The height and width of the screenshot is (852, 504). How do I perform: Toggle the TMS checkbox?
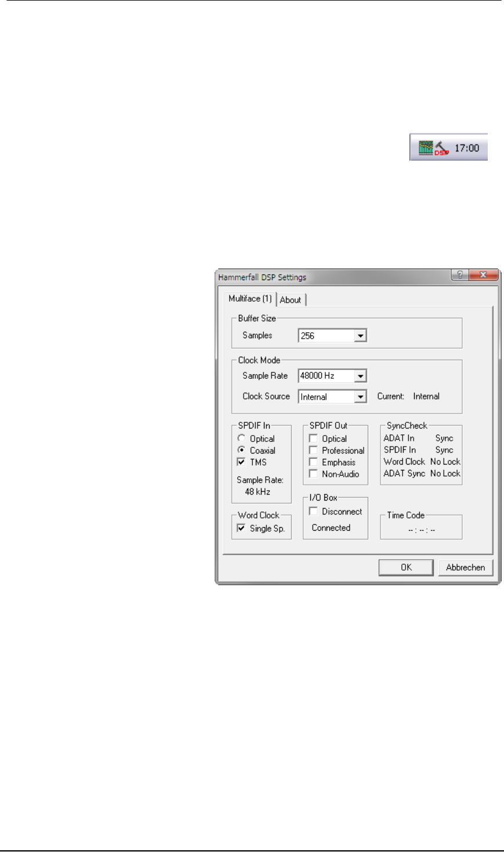point(241,462)
